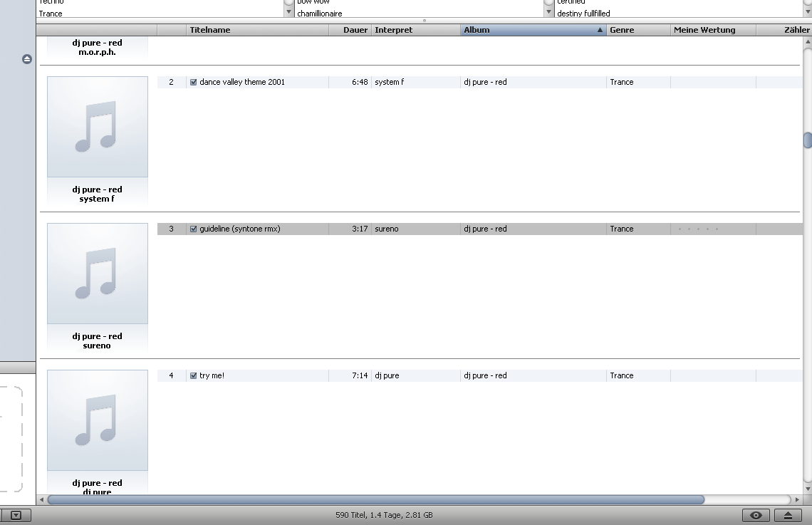This screenshot has width=812, height=525.
Task: Disable the 'try me!' track checkbox
Action: [194, 375]
